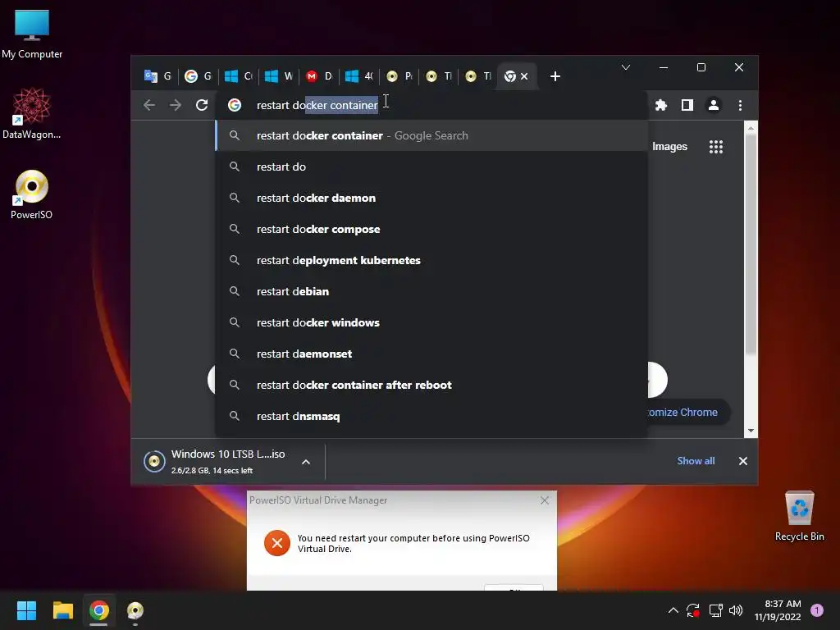Screen dimensions: 840x630
Task: Click Show all downloads link
Action: 696,461
